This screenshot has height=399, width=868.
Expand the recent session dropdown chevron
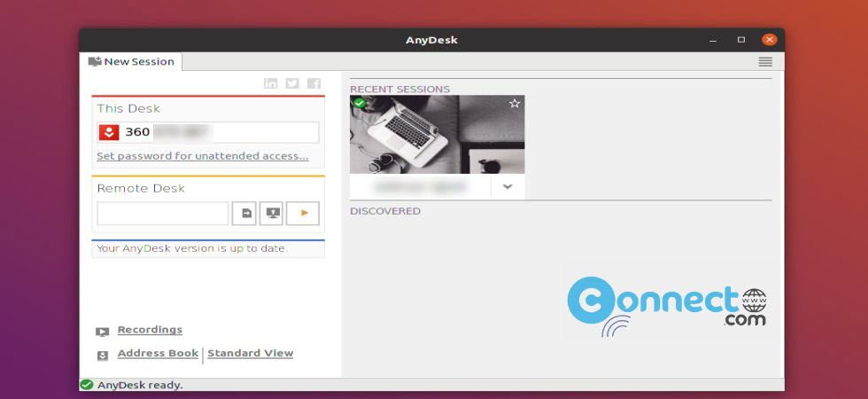508,187
